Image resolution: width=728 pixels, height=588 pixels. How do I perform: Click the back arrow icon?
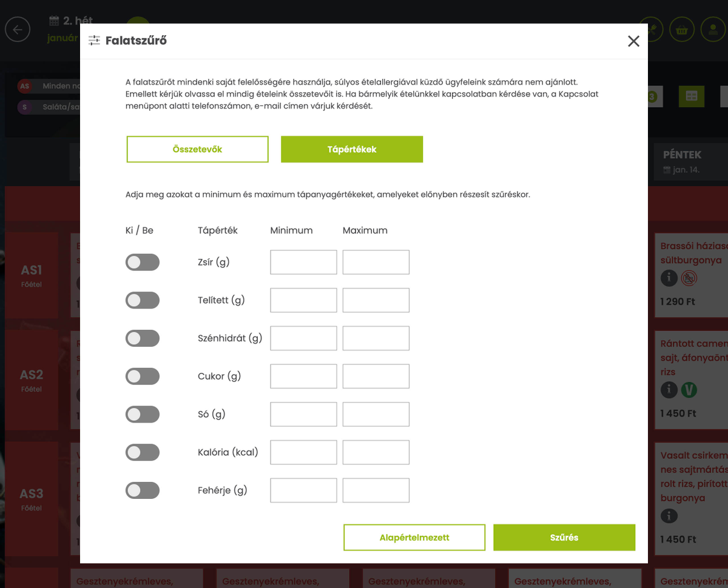pyautogui.click(x=18, y=29)
